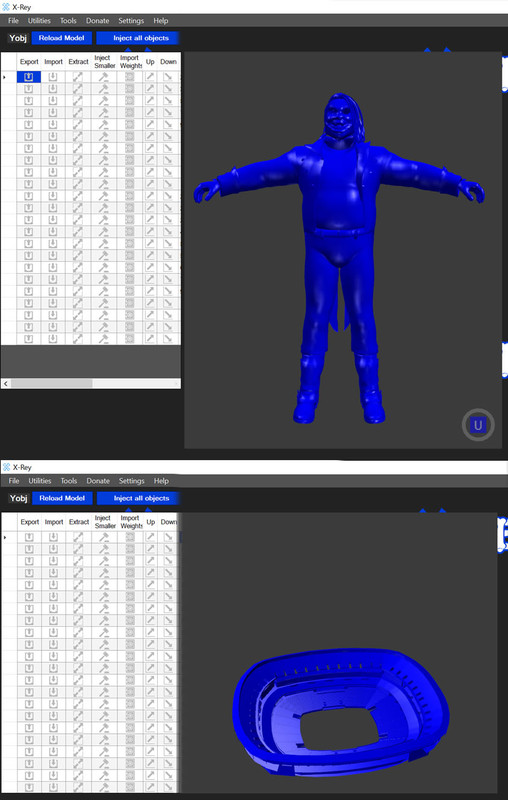Click the Up column header in the stadium window
The image size is (508, 800).
click(x=150, y=522)
